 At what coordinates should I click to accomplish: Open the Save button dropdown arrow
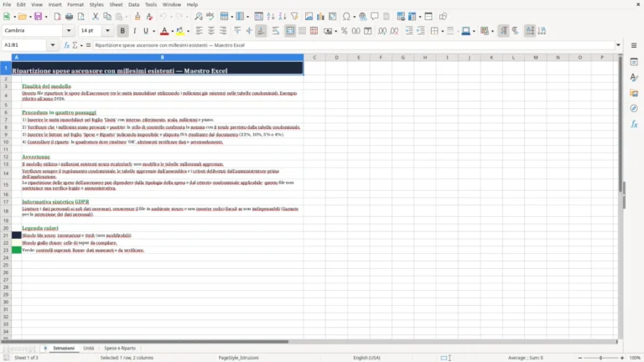click(46, 17)
